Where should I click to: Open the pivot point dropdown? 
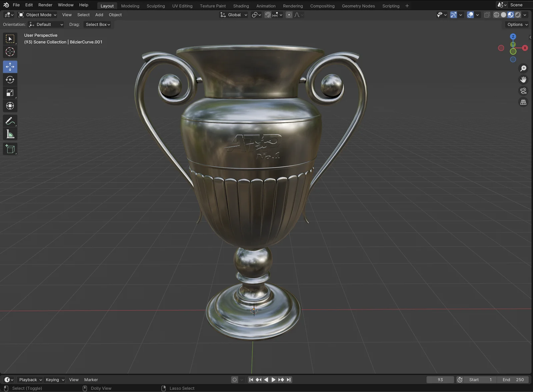(x=256, y=15)
